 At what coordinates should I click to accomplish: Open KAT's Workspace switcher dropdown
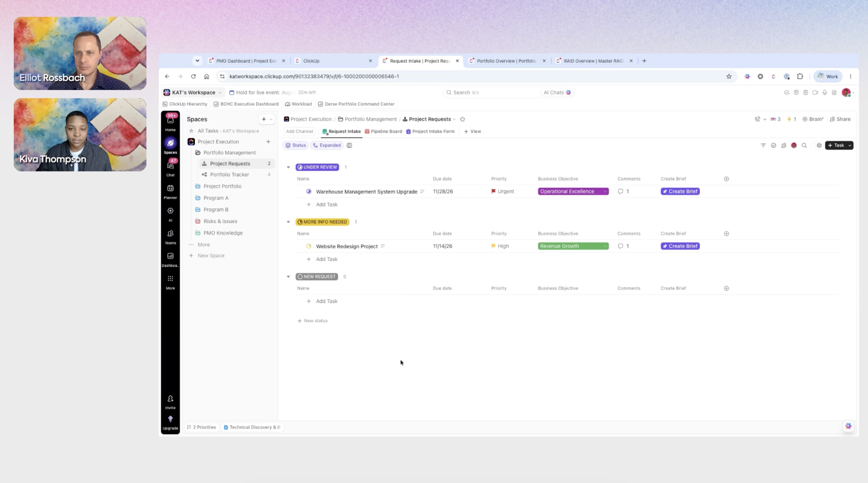click(x=193, y=93)
